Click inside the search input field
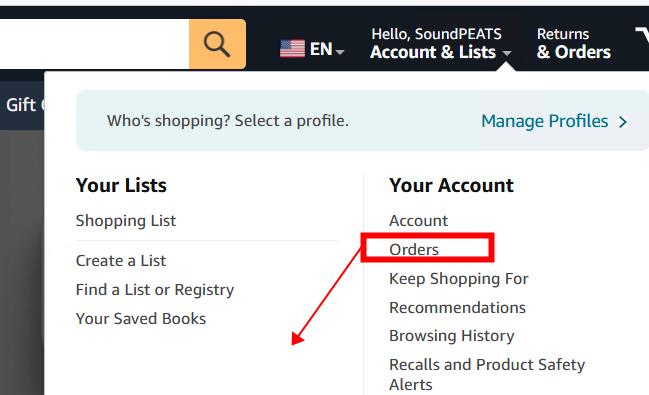Image resolution: width=649 pixels, height=395 pixels. tap(94, 44)
